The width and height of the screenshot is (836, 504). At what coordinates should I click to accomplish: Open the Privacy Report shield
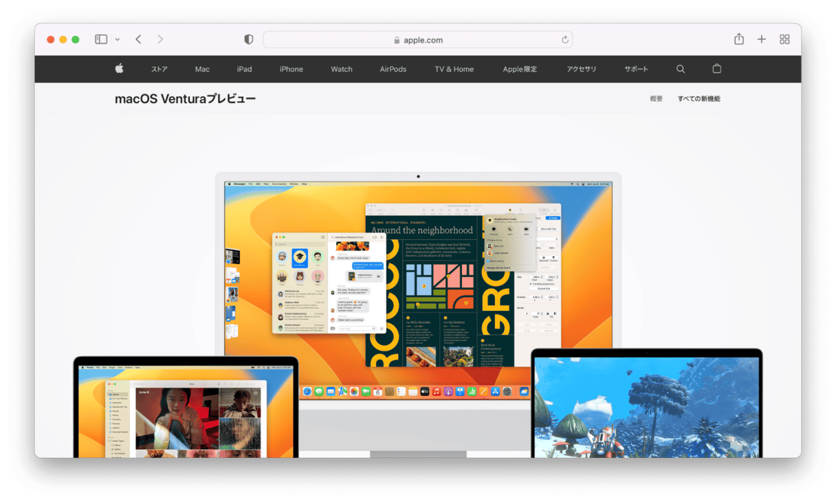(x=249, y=40)
